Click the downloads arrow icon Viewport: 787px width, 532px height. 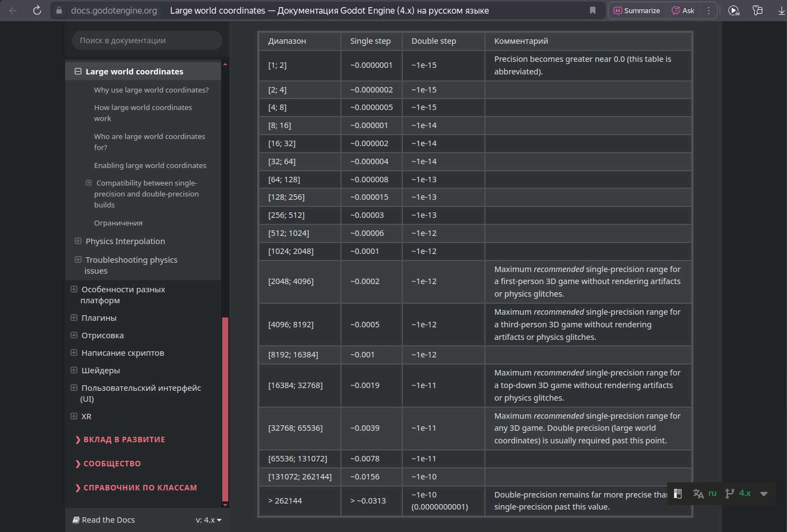coord(781,10)
